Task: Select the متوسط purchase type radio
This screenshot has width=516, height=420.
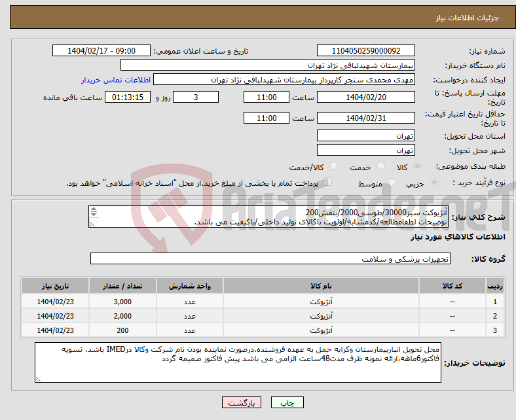Action: tap(392, 183)
